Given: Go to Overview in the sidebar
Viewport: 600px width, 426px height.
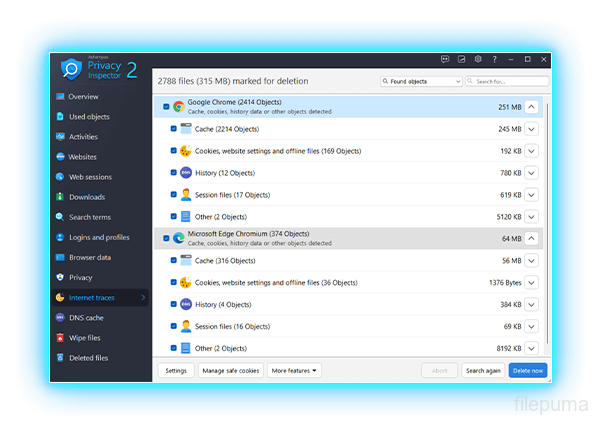Looking at the screenshot, I should [84, 96].
